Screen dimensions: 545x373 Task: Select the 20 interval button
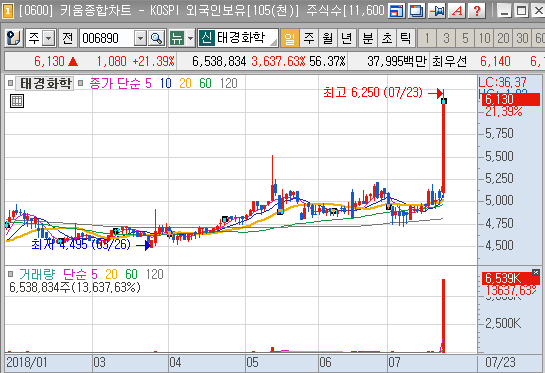[x=503, y=38]
